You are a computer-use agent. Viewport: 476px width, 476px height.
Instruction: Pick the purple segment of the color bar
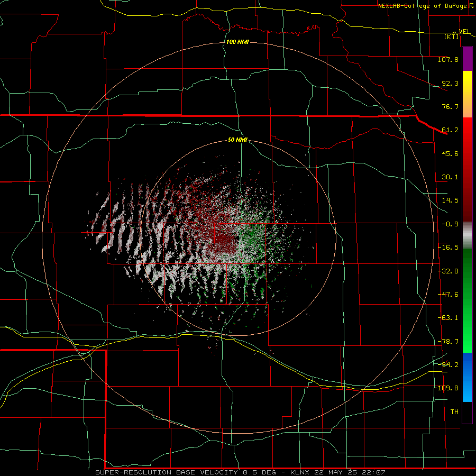467,59
